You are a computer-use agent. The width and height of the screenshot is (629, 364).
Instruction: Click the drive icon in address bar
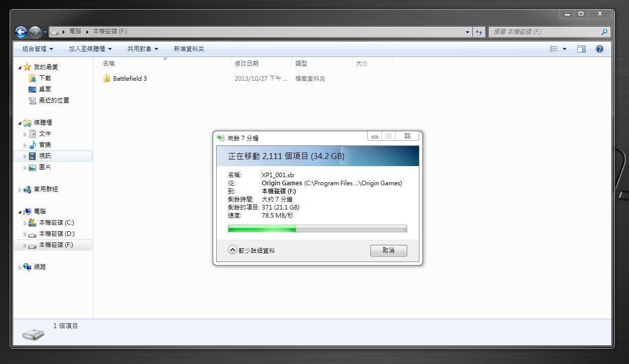[55, 32]
